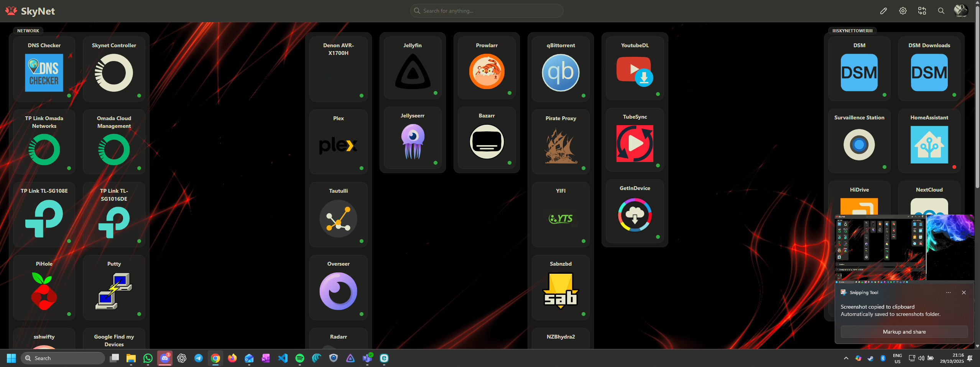Click the pencil edit-board icon
This screenshot has width=980, height=367.
[x=883, y=11]
